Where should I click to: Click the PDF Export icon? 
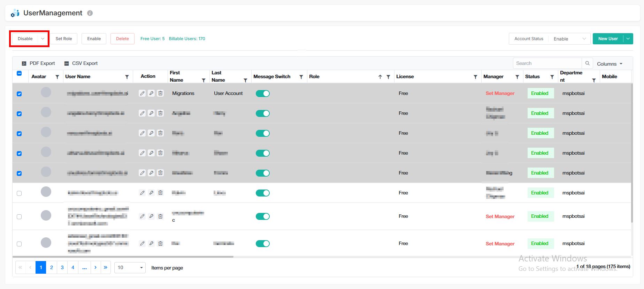pos(24,64)
